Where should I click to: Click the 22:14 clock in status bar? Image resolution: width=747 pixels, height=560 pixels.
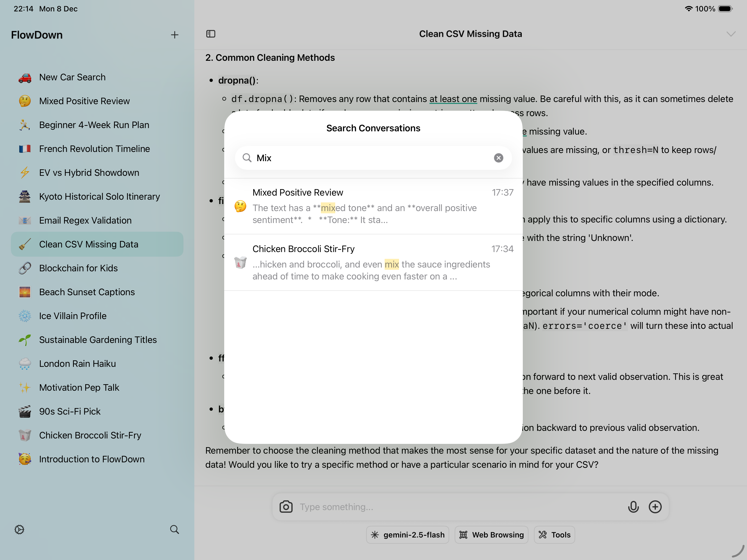click(x=23, y=9)
